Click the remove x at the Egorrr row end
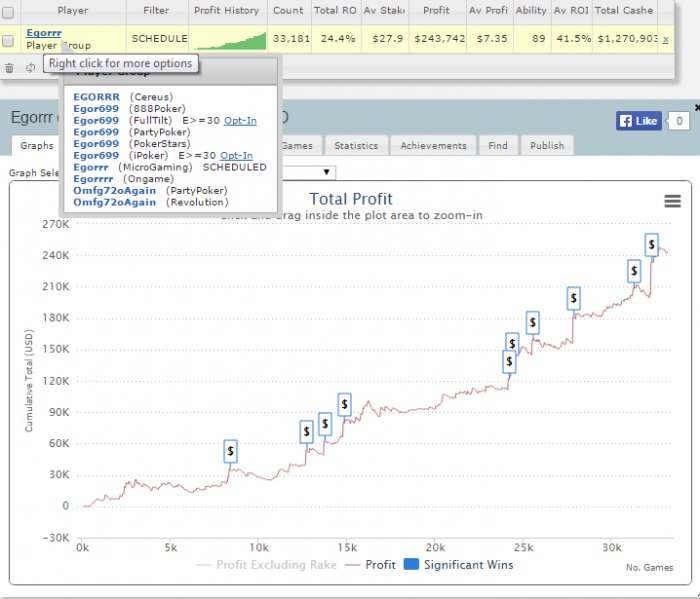 pyautogui.click(x=665, y=39)
